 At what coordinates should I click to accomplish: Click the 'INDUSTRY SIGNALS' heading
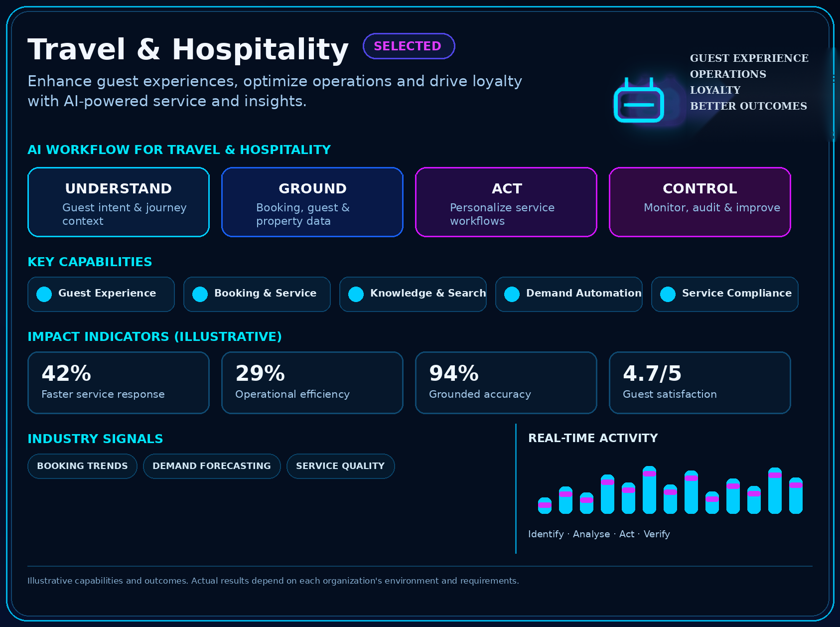[95, 439]
